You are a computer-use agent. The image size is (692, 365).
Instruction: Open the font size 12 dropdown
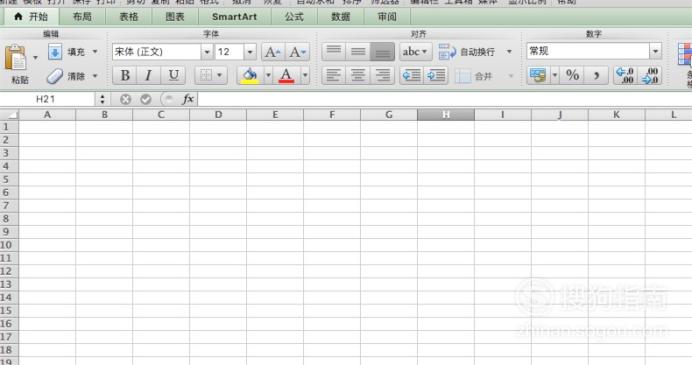[250, 52]
